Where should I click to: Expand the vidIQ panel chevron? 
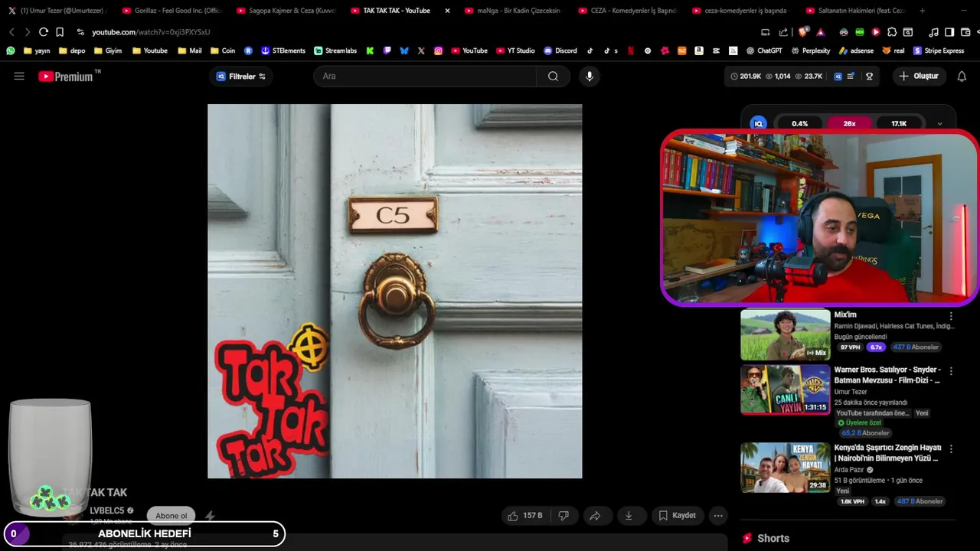coord(939,123)
